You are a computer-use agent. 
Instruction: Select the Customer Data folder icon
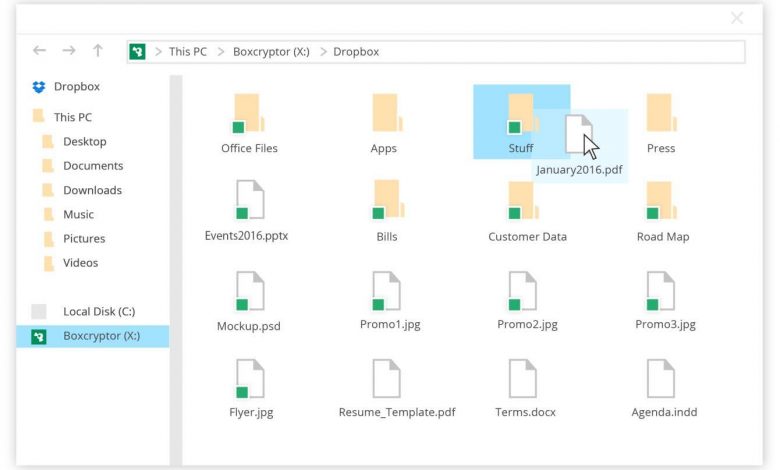point(523,200)
